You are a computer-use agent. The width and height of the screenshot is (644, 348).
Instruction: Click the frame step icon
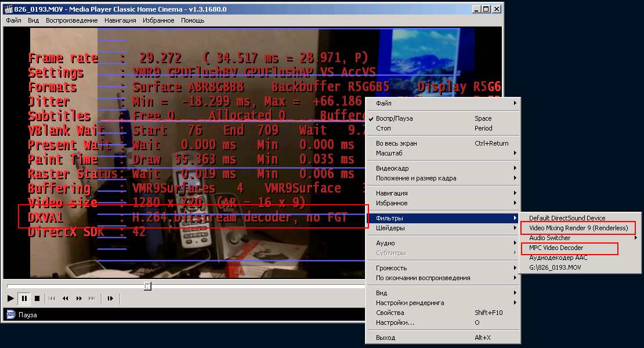(x=110, y=298)
